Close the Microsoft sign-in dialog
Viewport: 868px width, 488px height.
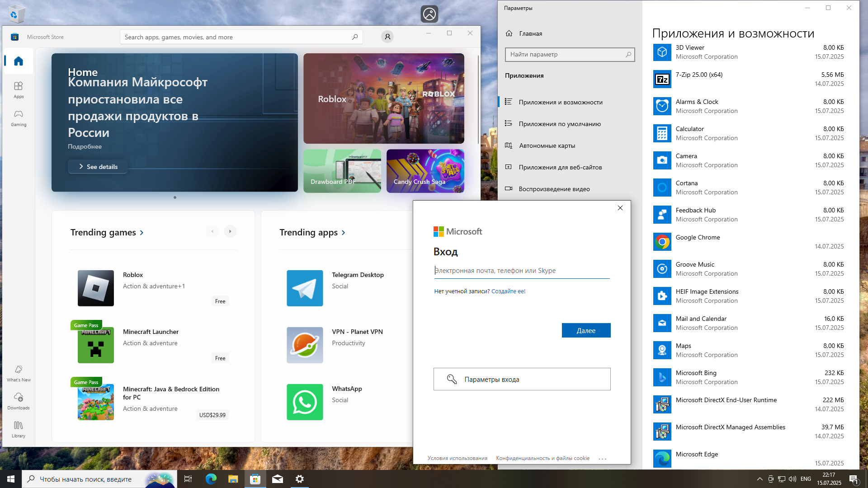coord(620,208)
